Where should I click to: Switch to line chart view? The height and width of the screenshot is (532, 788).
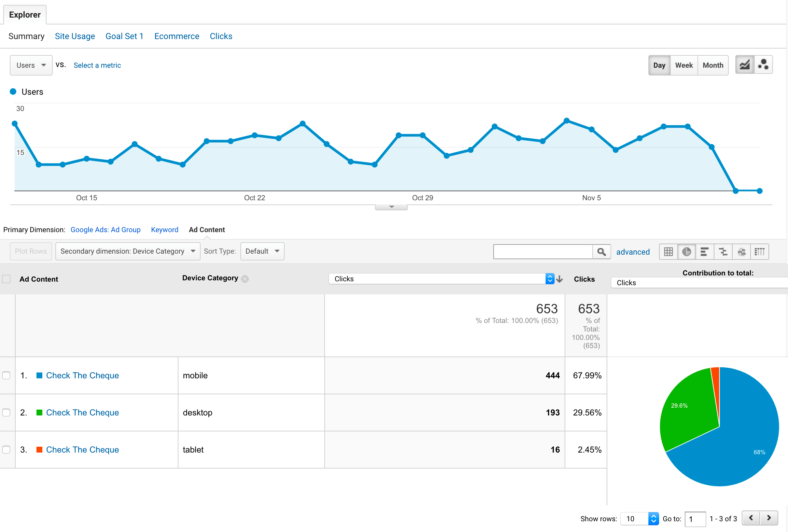coord(745,65)
